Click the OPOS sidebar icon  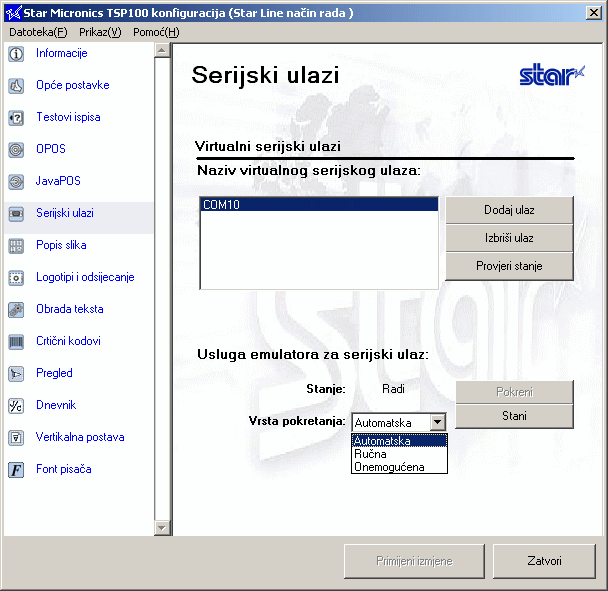point(16,150)
